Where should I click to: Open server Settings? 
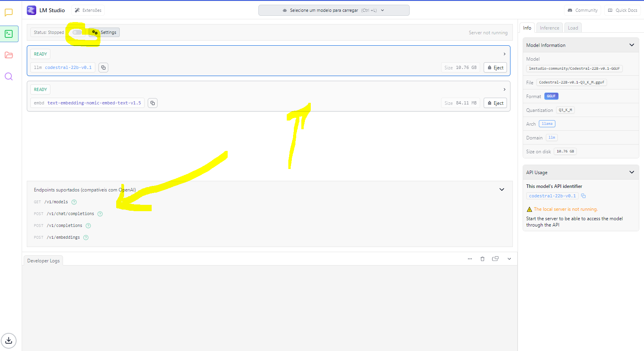104,32
